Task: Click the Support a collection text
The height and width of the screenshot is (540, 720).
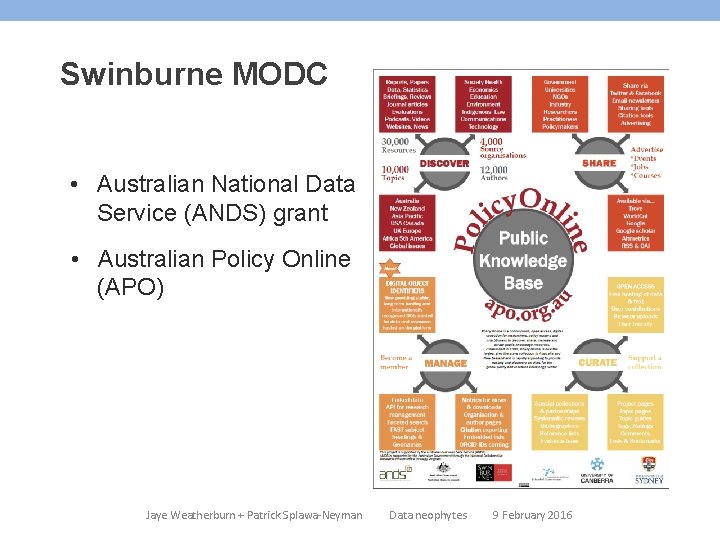Action: (x=645, y=362)
